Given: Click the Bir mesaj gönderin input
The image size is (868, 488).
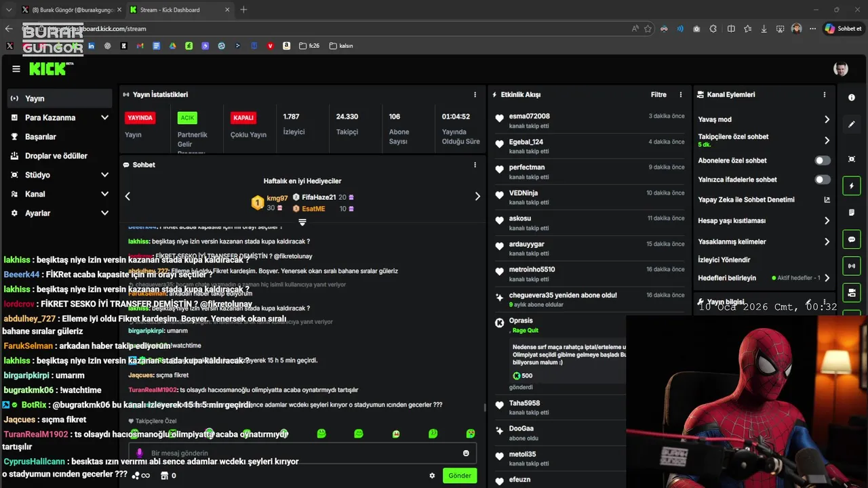Looking at the screenshot, I should [302, 453].
